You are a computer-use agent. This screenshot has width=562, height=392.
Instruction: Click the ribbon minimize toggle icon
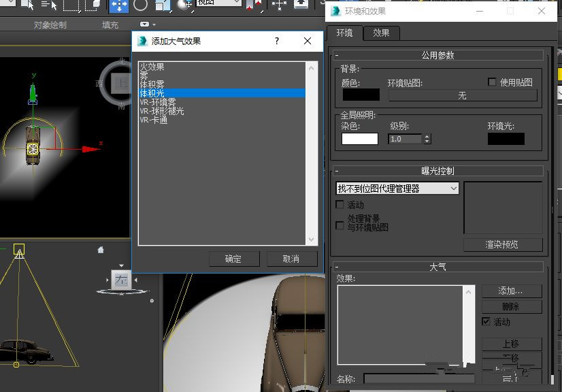(144, 24)
